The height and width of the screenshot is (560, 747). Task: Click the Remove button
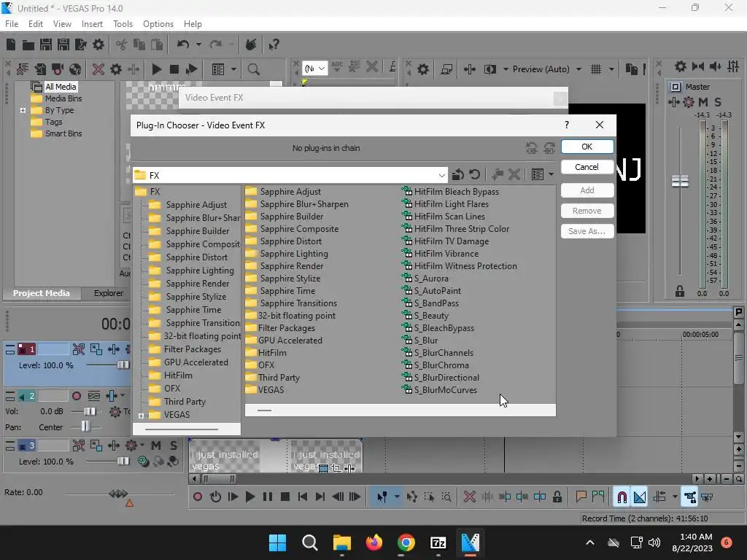[x=587, y=211]
